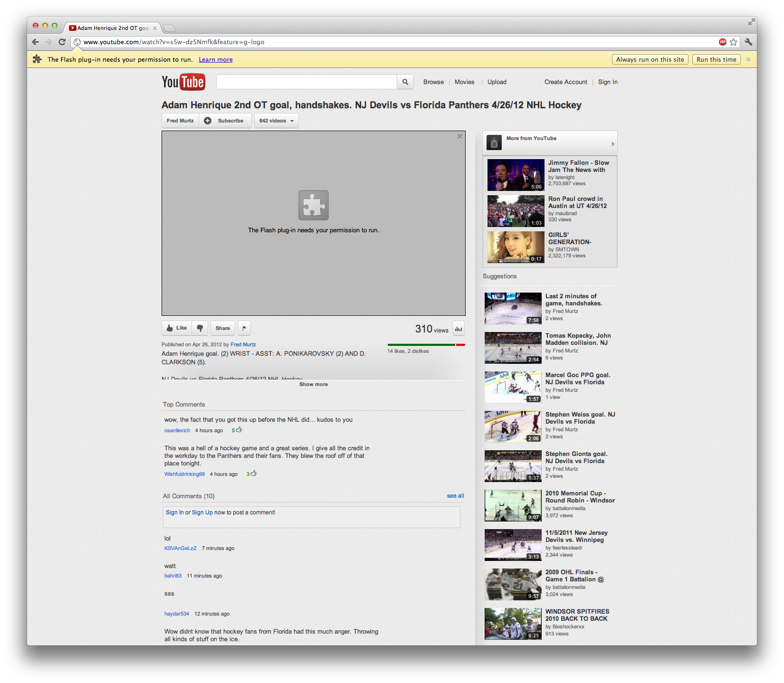This screenshot has height=683, width=784.
Task: Open the Fred Murtz channel button
Action: click(x=180, y=121)
